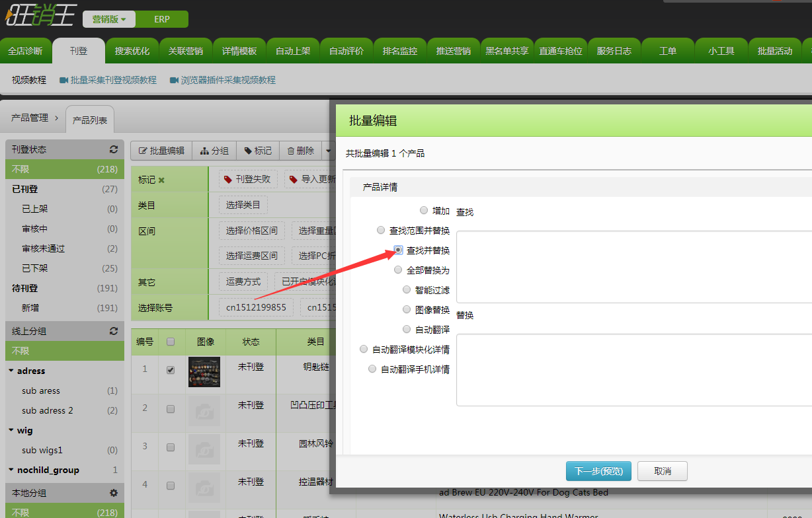The width and height of the screenshot is (812, 518).
Task: Click the 删除 toolbar button
Action: (300, 151)
